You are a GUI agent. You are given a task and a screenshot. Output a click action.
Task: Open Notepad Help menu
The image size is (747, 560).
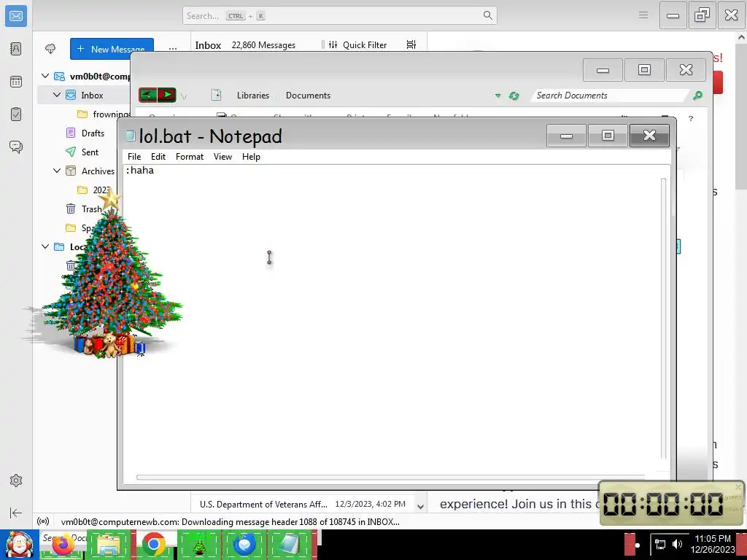[251, 157]
